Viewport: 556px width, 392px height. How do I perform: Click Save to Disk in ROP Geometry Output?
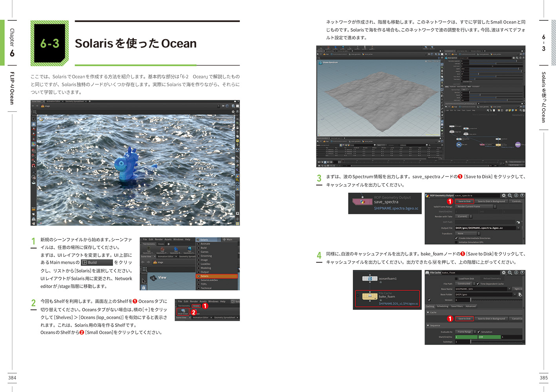coord(464,201)
